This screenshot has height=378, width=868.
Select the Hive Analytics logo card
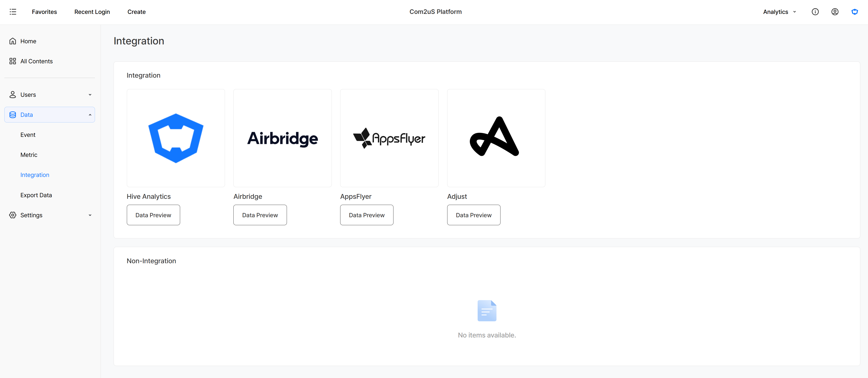[176, 138]
